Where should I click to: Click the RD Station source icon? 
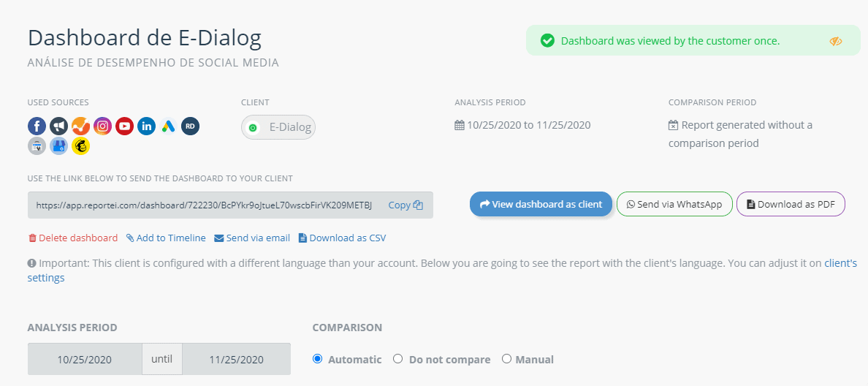(x=190, y=126)
